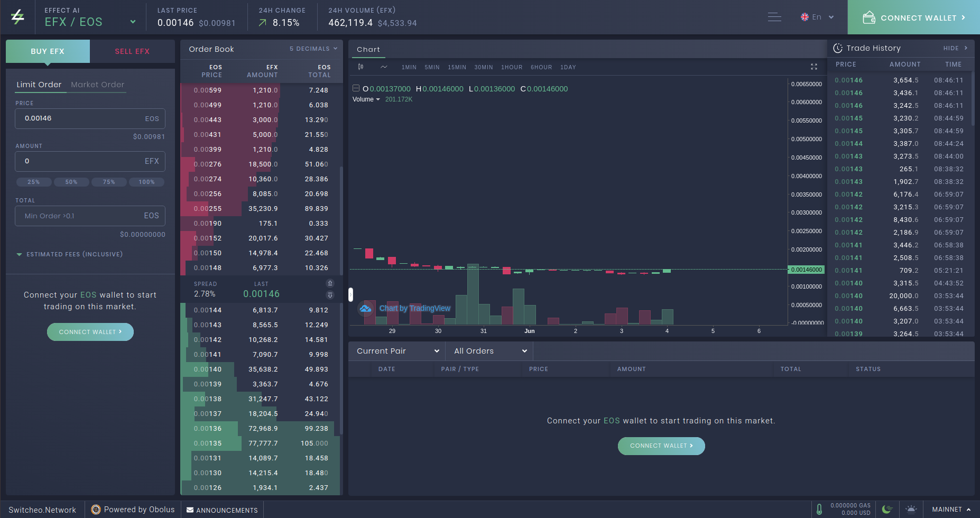Image resolution: width=980 pixels, height=518 pixels.
Task: Click Connect Wallet under the order form
Action: coord(90,332)
